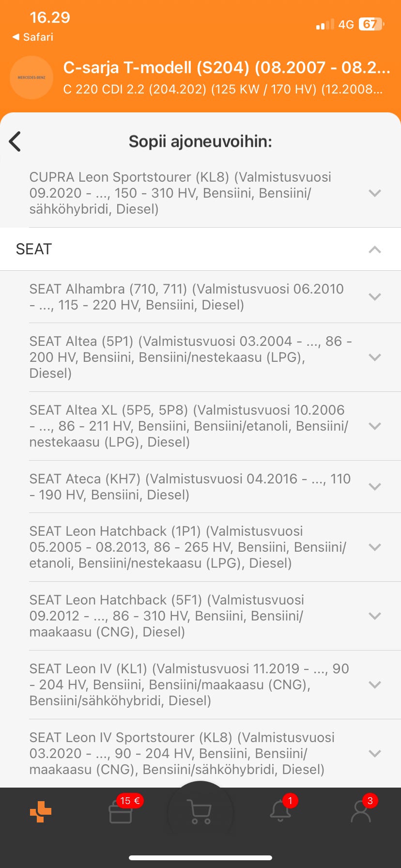
Task: Expand the SEAT Ateca (KH7) entry
Action: point(374,487)
